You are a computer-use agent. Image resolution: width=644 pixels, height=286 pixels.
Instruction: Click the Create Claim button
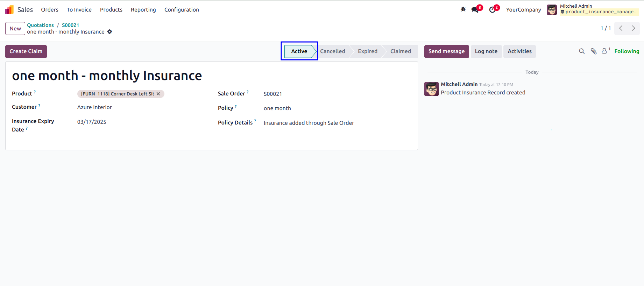(26, 51)
